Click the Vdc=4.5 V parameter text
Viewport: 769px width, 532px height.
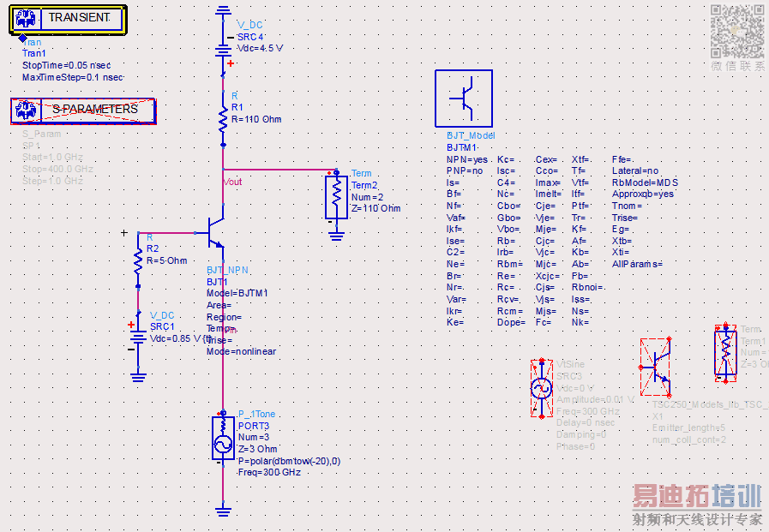point(260,49)
